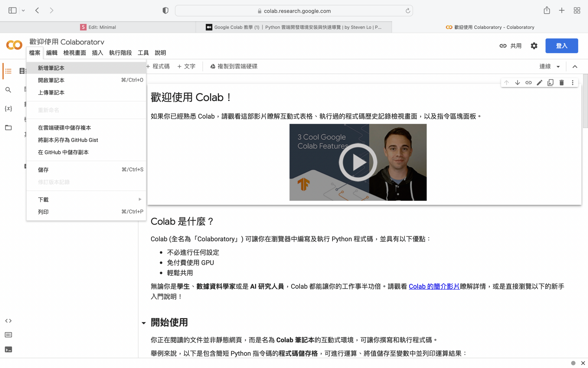
Task: Open the files folder icon in sidebar
Action: (8, 128)
